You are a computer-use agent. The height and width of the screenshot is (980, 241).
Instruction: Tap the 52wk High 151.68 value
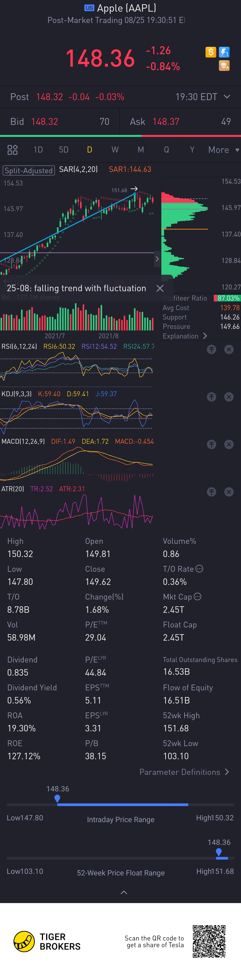pos(176,728)
